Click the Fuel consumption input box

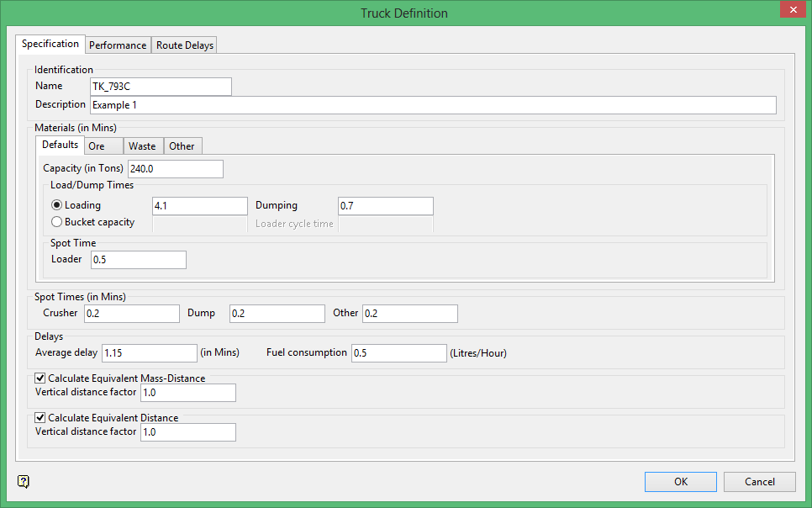(398, 353)
